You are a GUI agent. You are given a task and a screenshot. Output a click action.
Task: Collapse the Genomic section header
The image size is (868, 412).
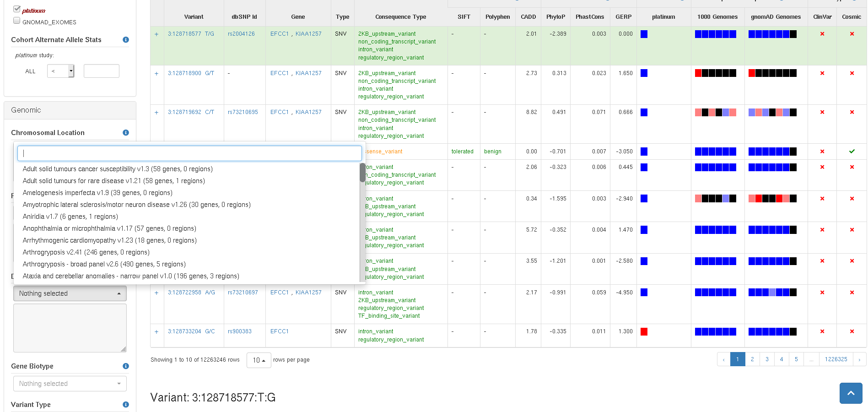pyautogui.click(x=70, y=110)
